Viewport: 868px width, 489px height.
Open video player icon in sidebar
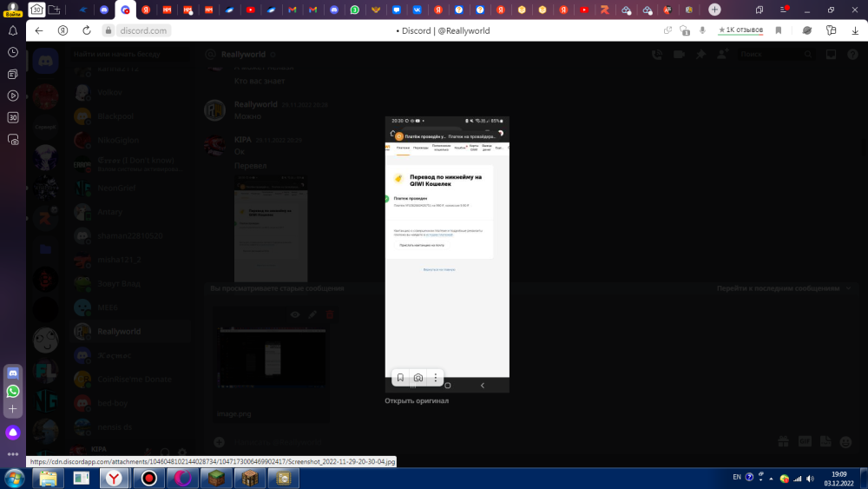point(13,96)
